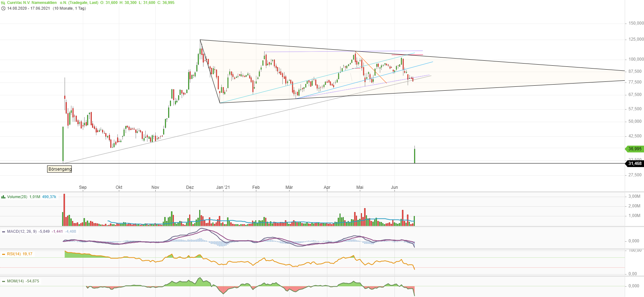
Task: Click the Jan '21 label on time axis
Action: click(x=223, y=187)
